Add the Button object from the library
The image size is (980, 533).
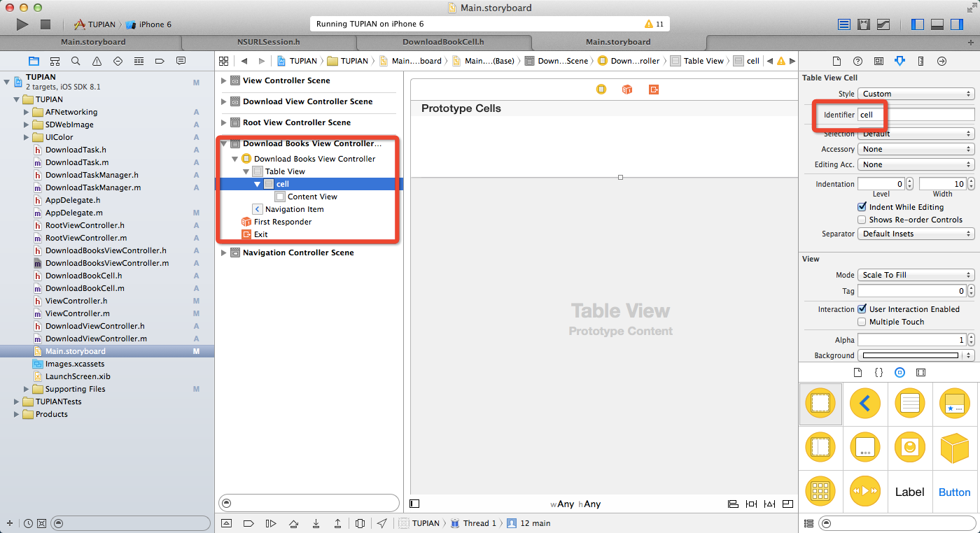tap(954, 492)
